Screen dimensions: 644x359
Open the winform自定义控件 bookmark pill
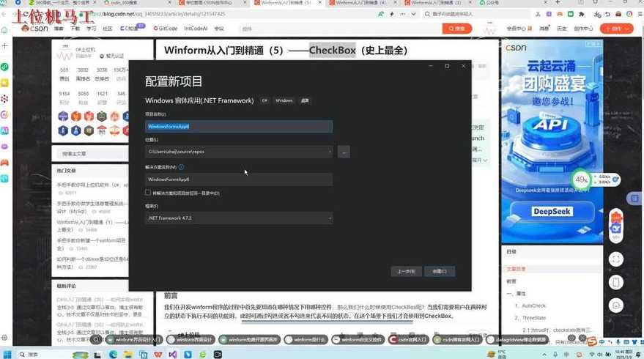358,340
